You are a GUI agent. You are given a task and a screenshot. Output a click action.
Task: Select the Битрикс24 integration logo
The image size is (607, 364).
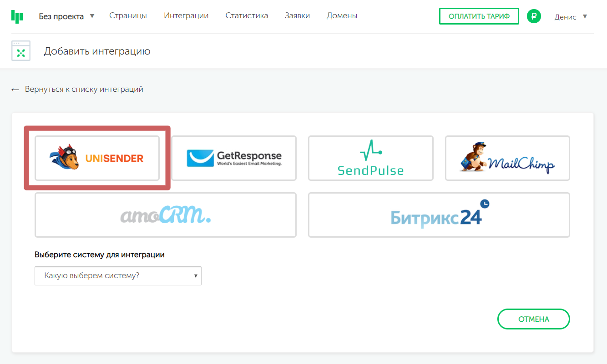click(439, 215)
